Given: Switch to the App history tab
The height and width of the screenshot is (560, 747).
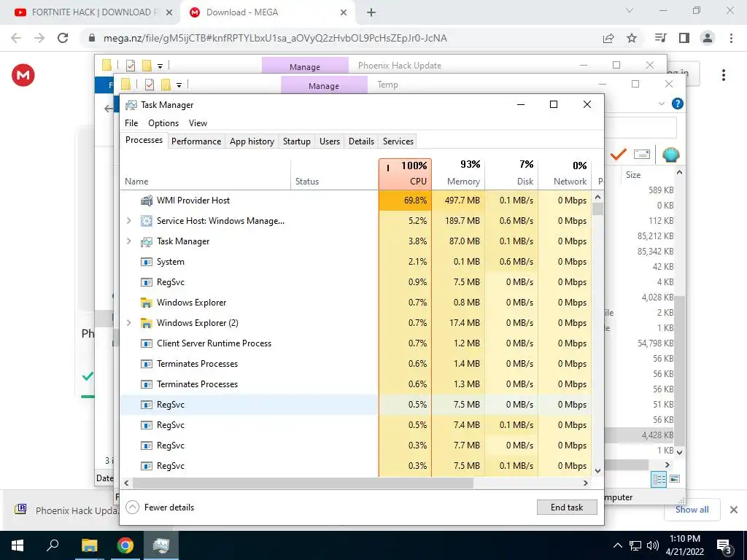Looking at the screenshot, I should pyautogui.click(x=252, y=141).
